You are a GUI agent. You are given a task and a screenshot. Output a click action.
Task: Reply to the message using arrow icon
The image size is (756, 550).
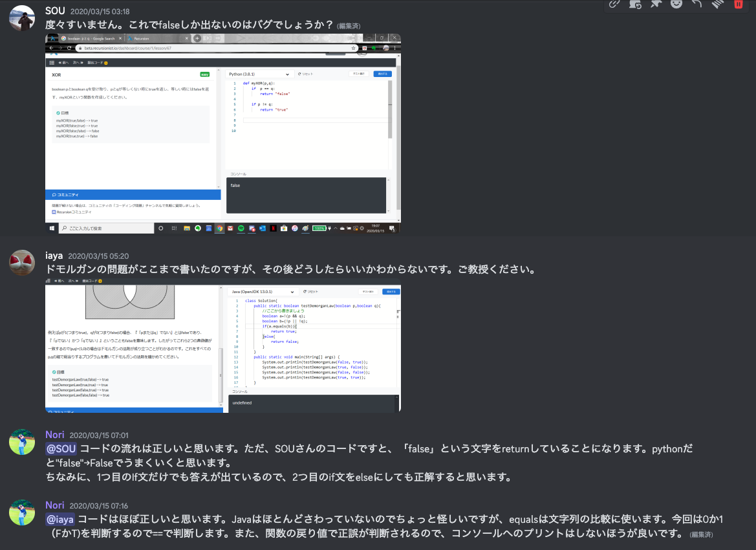point(697,4)
